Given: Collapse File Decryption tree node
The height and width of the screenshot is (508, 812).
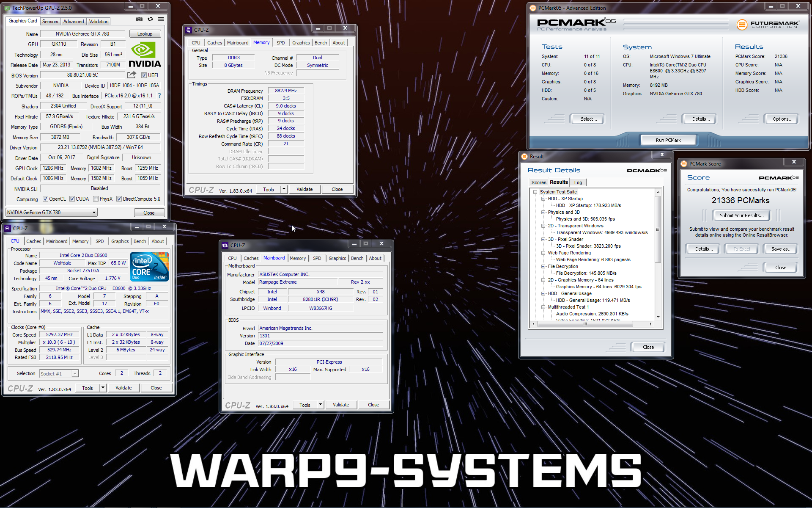Looking at the screenshot, I should [x=543, y=266].
